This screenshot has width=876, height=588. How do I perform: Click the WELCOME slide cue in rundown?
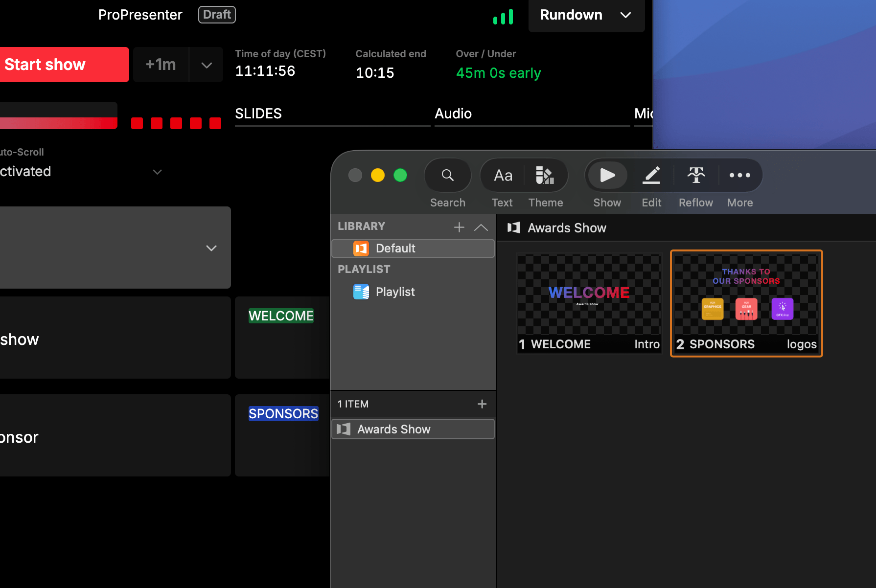281,316
